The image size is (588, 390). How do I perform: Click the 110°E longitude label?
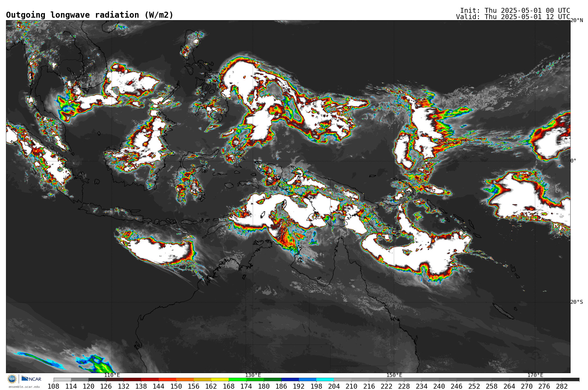(112, 375)
